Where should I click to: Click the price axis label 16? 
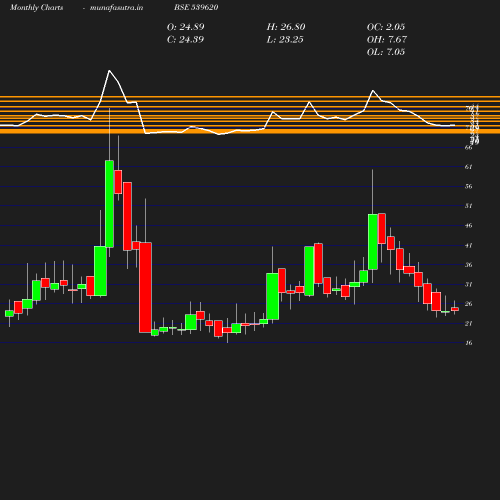click(x=469, y=343)
